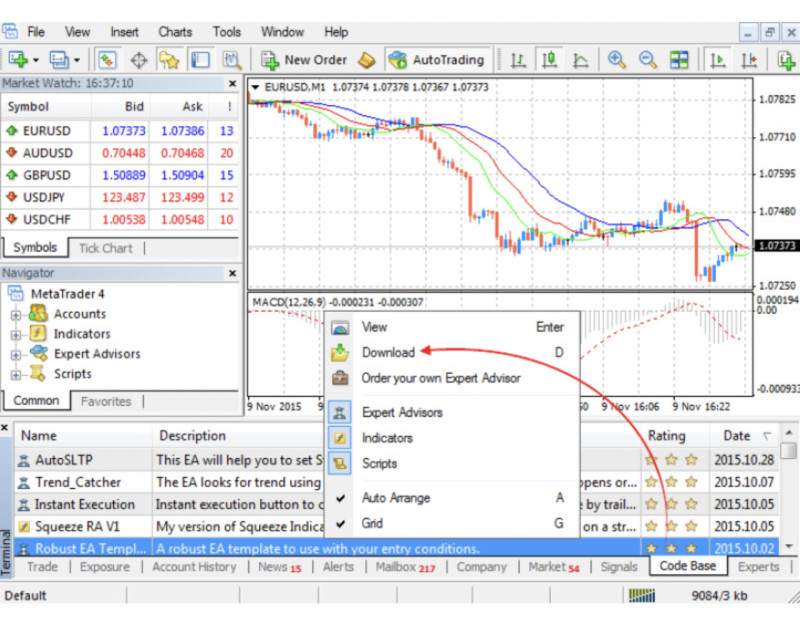Viewport: 800px width, 629px height.
Task: Open the Help menu
Action: point(336,32)
